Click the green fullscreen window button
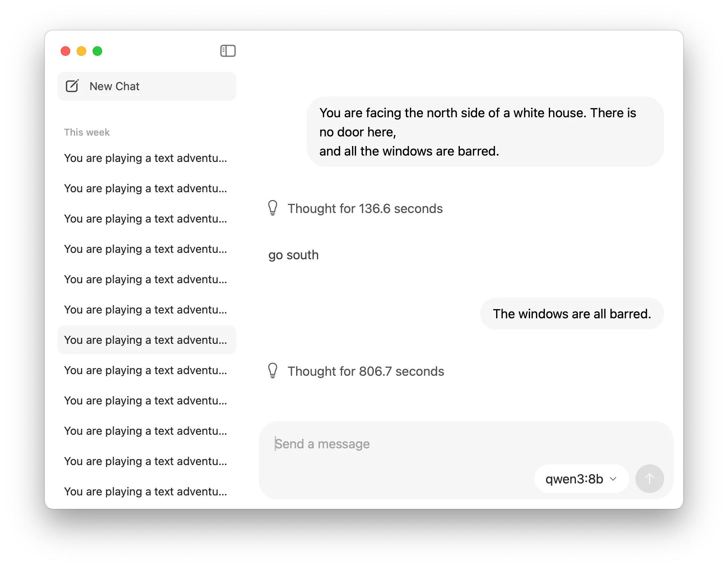Image resolution: width=728 pixels, height=568 pixels. pos(97,51)
